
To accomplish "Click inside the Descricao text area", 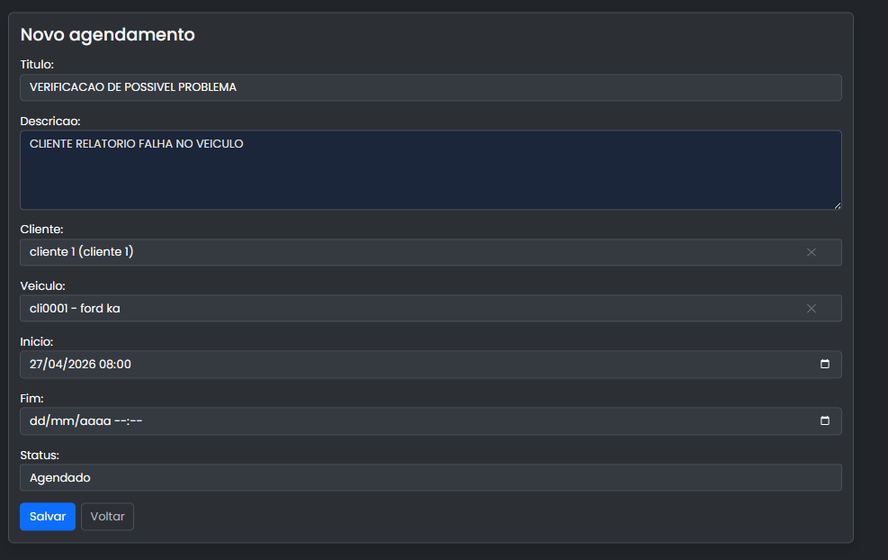I will point(430,172).
